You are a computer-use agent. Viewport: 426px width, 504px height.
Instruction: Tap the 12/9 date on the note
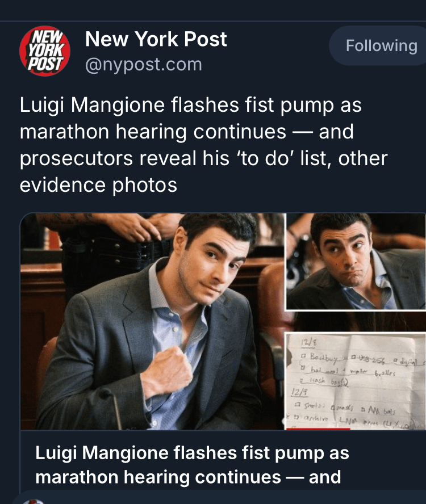[x=299, y=392]
